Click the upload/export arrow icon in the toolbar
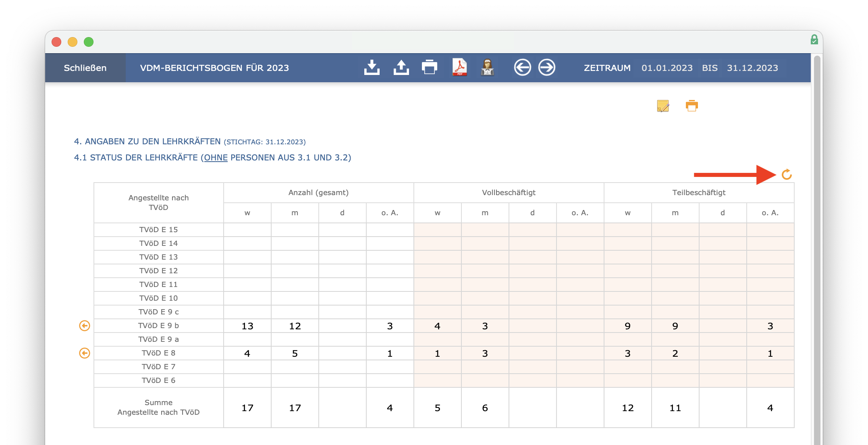This screenshot has width=868, height=445. (401, 68)
